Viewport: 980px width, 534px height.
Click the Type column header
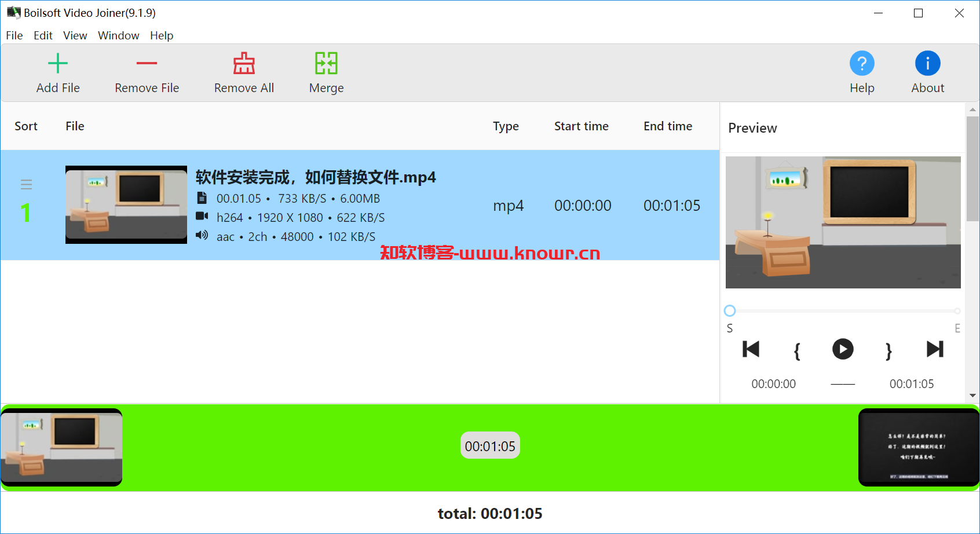coord(506,126)
